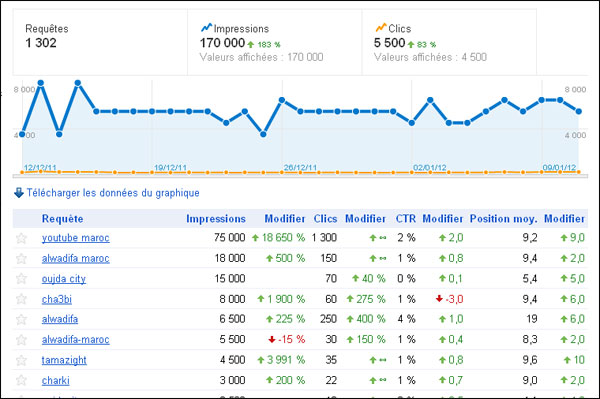The width and height of the screenshot is (600, 399).
Task: Sort table by Impressions column
Action: click(216, 219)
